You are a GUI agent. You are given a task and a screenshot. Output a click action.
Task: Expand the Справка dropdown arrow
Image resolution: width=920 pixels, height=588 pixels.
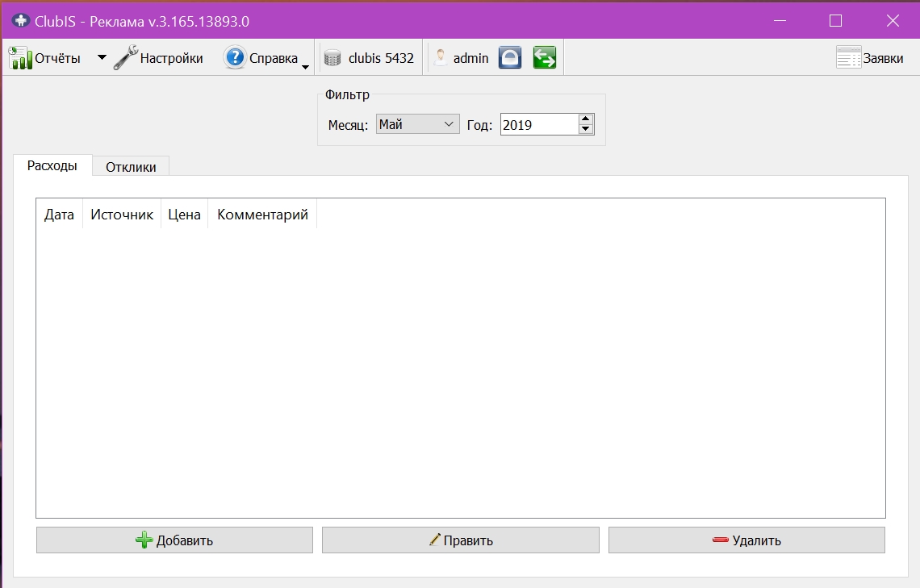click(305, 68)
